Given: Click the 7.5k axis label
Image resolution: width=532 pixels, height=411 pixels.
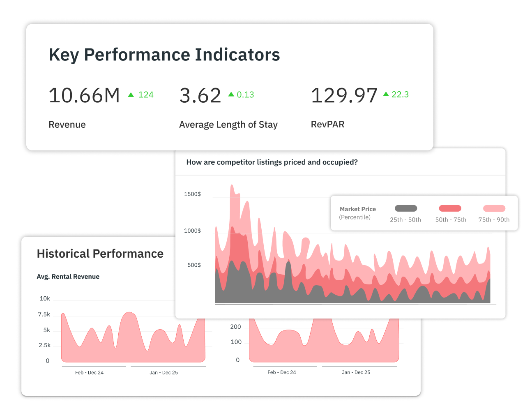Looking at the screenshot, I should point(44,314).
